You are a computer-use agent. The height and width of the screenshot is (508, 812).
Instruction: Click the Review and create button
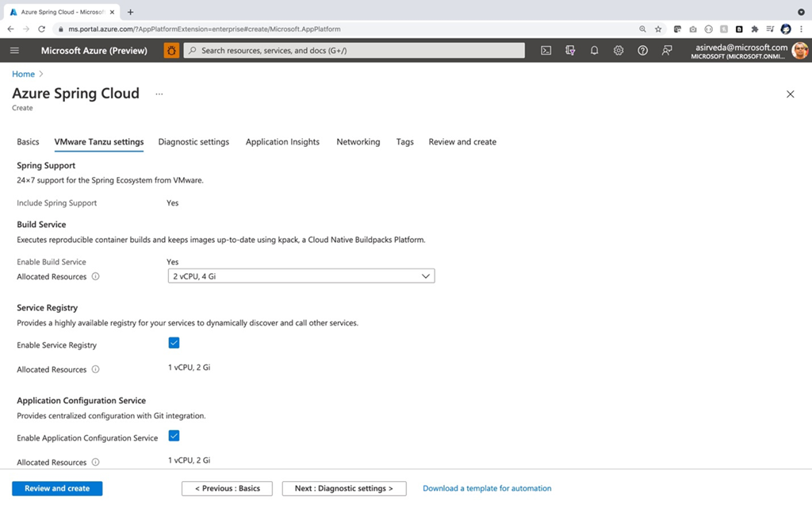(x=57, y=488)
